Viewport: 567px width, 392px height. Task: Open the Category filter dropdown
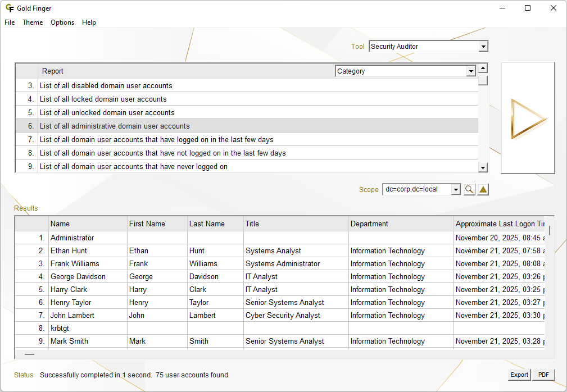pos(471,71)
